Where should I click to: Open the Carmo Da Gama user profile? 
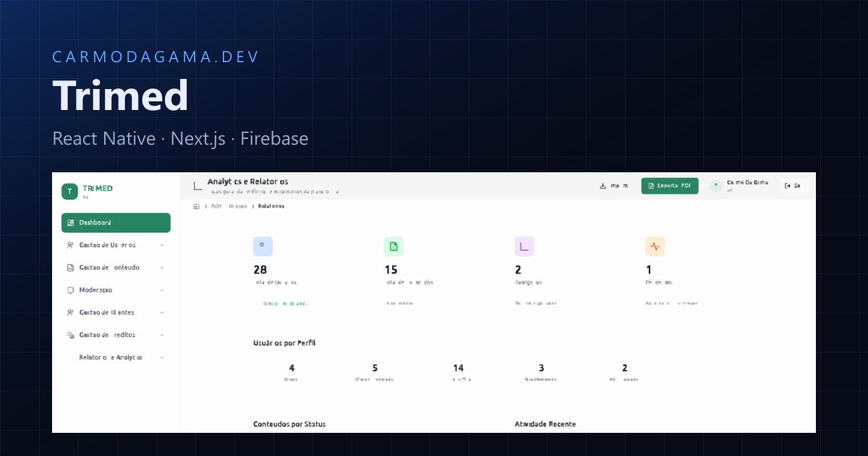[x=741, y=186]
